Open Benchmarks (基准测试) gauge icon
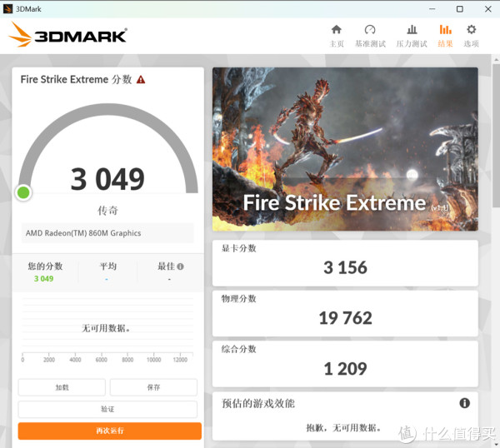 (370, 30)
